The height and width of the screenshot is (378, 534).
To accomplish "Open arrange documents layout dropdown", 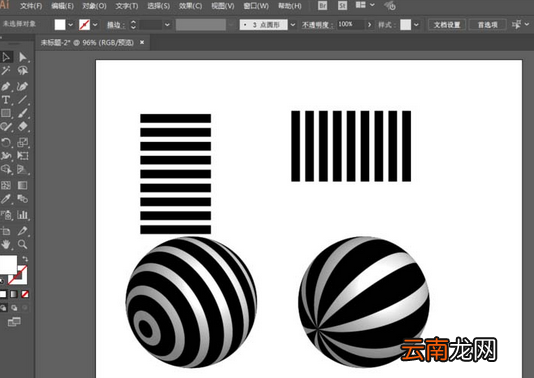I will point(365,5).
